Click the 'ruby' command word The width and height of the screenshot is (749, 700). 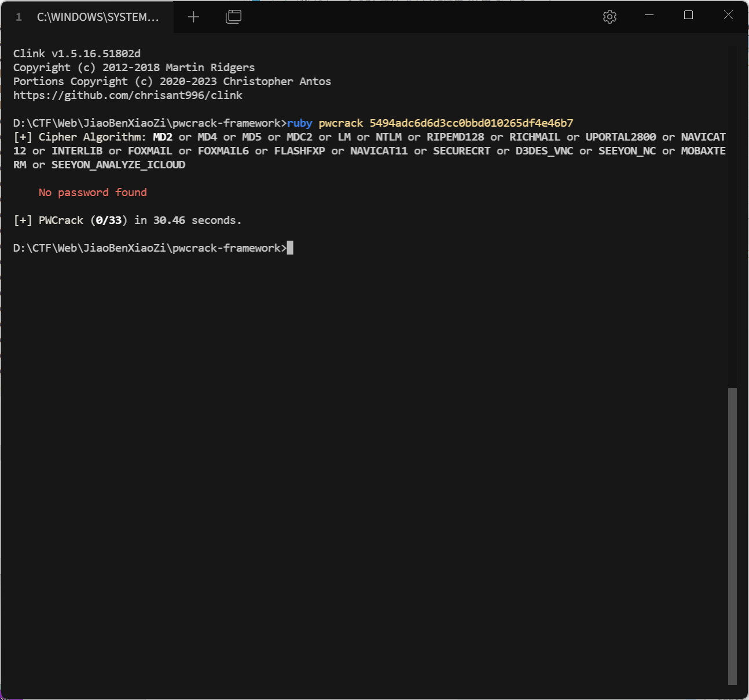[x=299, y=123]
